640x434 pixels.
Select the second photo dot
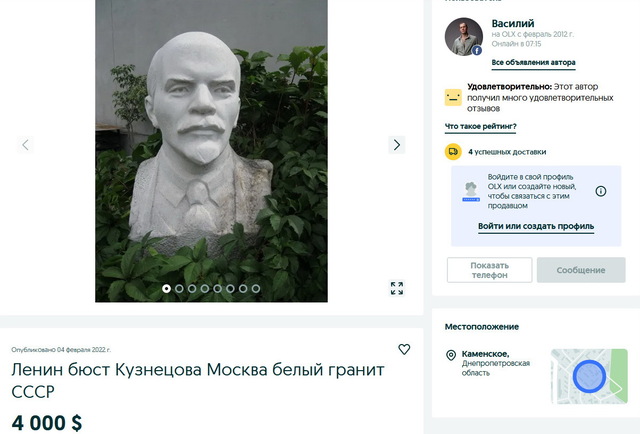point(179,289)
